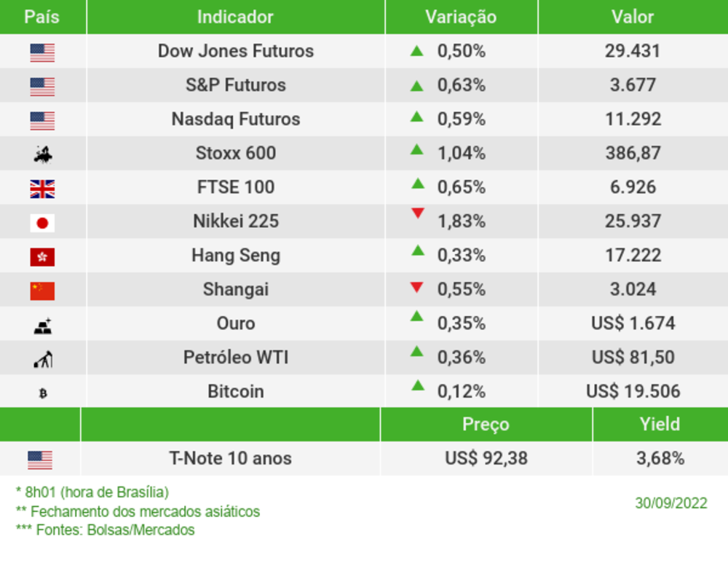The height and width of the screenshot is (563, 728).
Task: Click the gold bars icon for Ouro
Action: coord(42,326)
